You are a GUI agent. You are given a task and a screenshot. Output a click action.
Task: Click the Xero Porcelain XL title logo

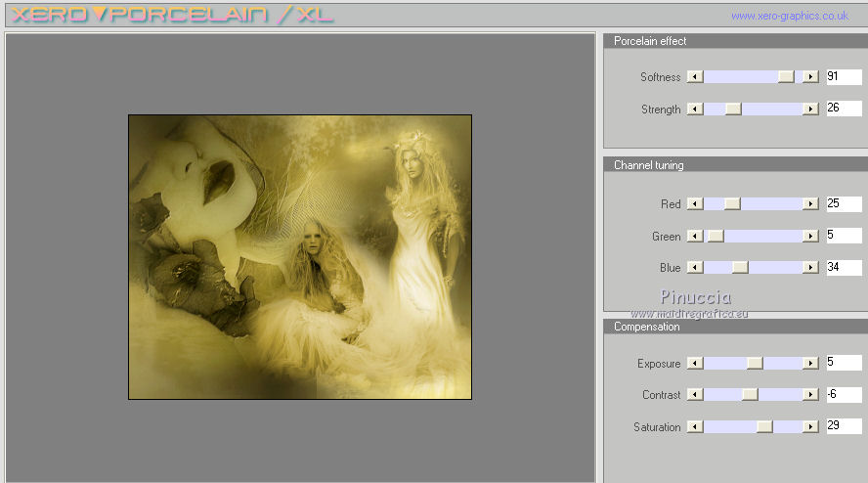coord(172,15)
